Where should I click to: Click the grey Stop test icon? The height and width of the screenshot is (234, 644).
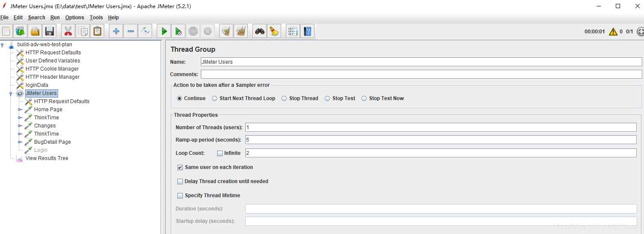coord(194,31)
